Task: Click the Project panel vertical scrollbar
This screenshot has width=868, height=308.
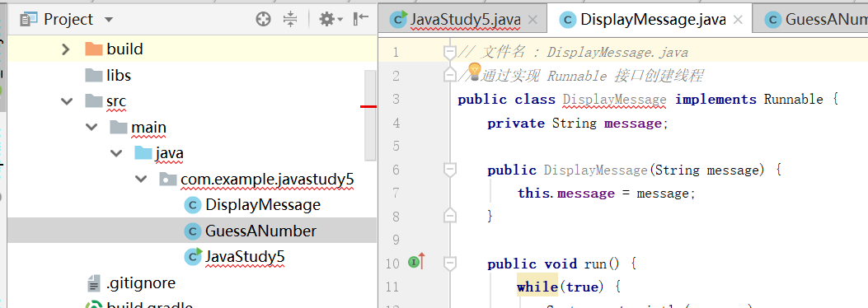Action: (370, 115)
